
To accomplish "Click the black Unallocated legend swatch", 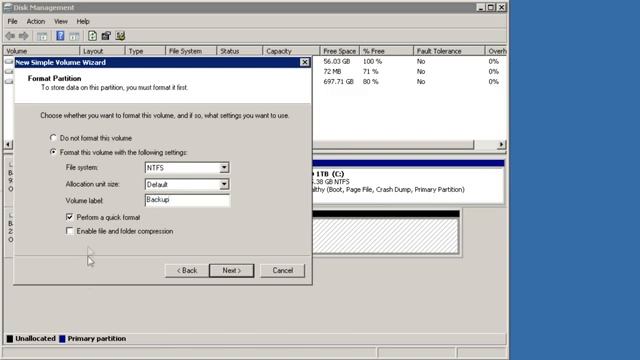I will 10,339.
